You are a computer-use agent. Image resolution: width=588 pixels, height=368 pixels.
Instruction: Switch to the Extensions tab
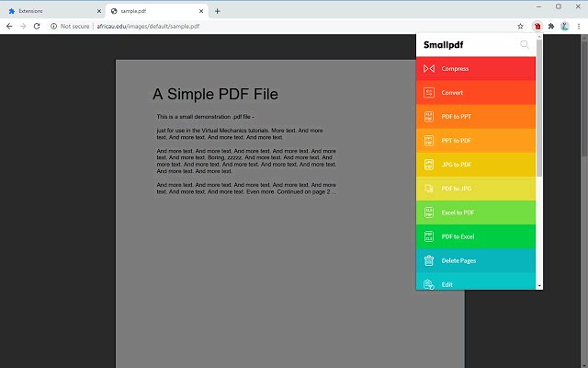52,11
